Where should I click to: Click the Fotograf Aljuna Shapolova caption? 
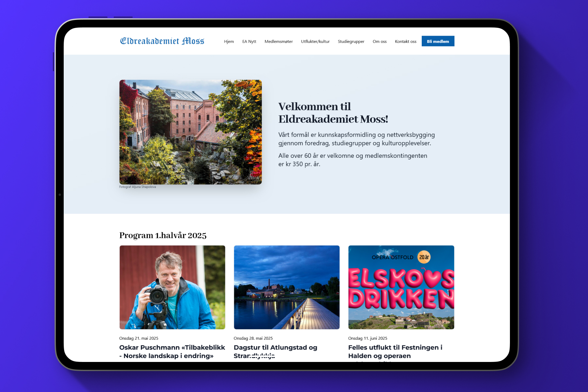(x=138, y=187)
